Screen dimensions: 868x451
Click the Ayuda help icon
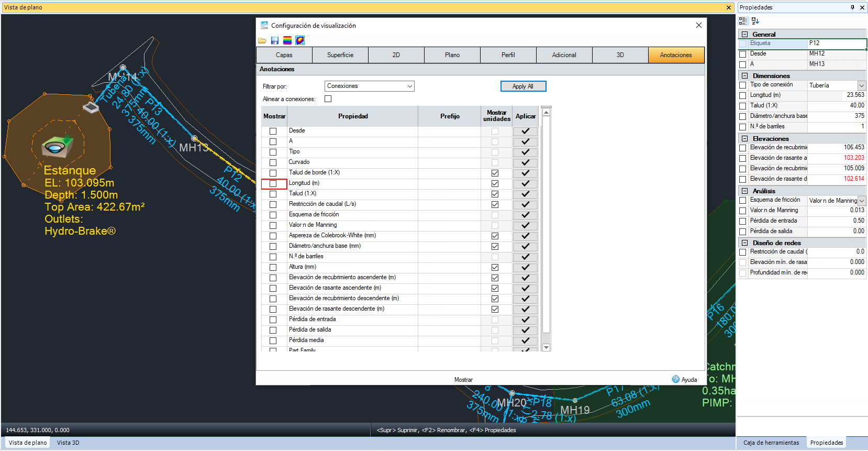(675, 379)
